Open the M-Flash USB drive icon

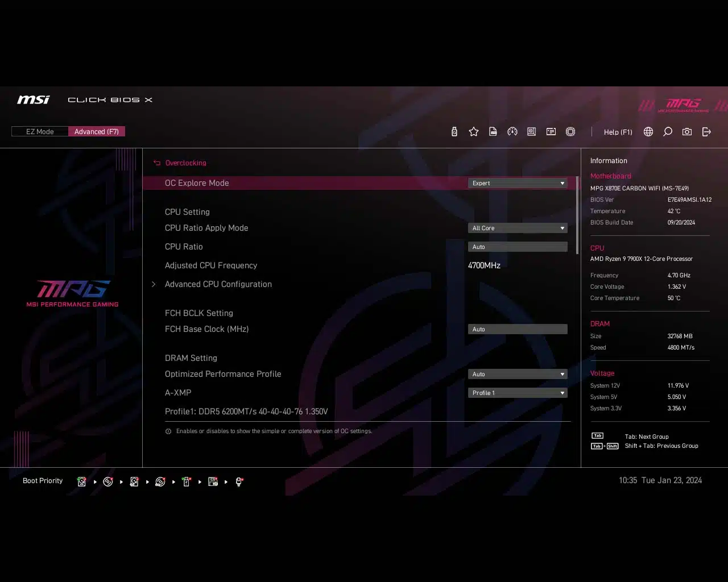coord(454,132)
